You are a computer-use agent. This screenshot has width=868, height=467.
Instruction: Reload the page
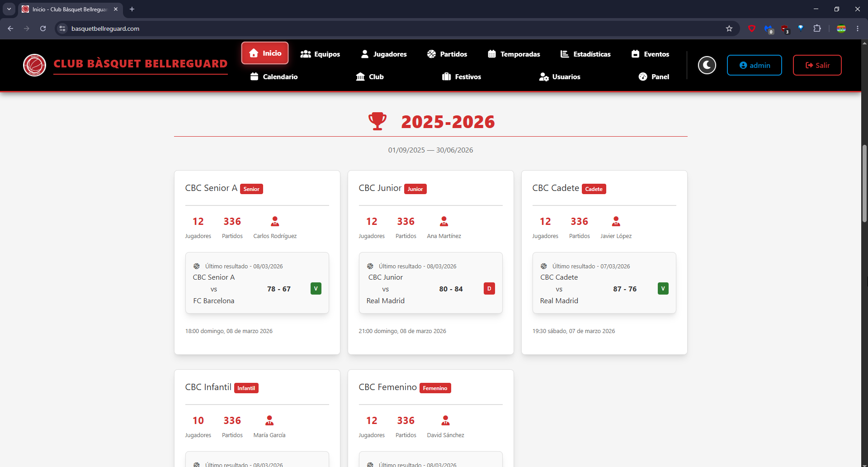[x=43, y=29]
